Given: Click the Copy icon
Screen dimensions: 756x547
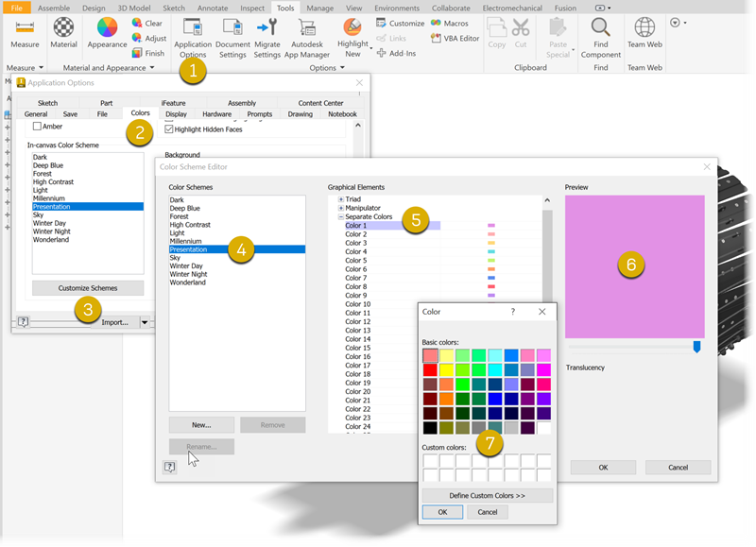Looking at the screenshot, I should 497,27.
